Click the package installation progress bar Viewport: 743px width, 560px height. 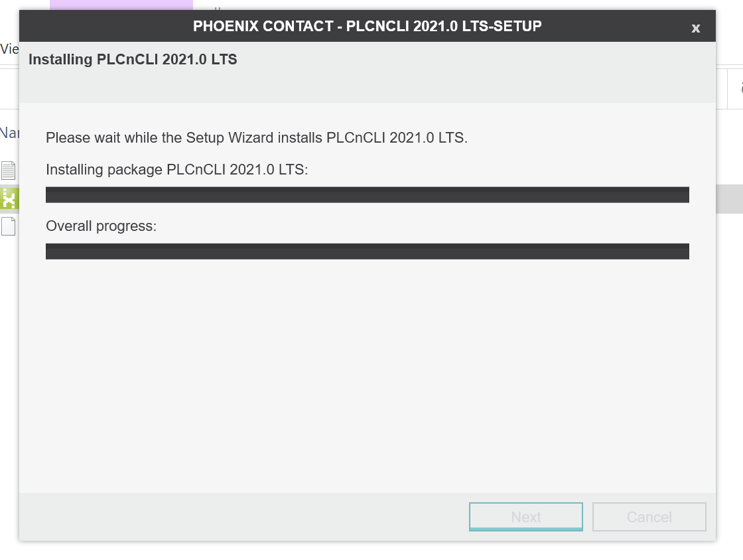(x=368, y=194)
